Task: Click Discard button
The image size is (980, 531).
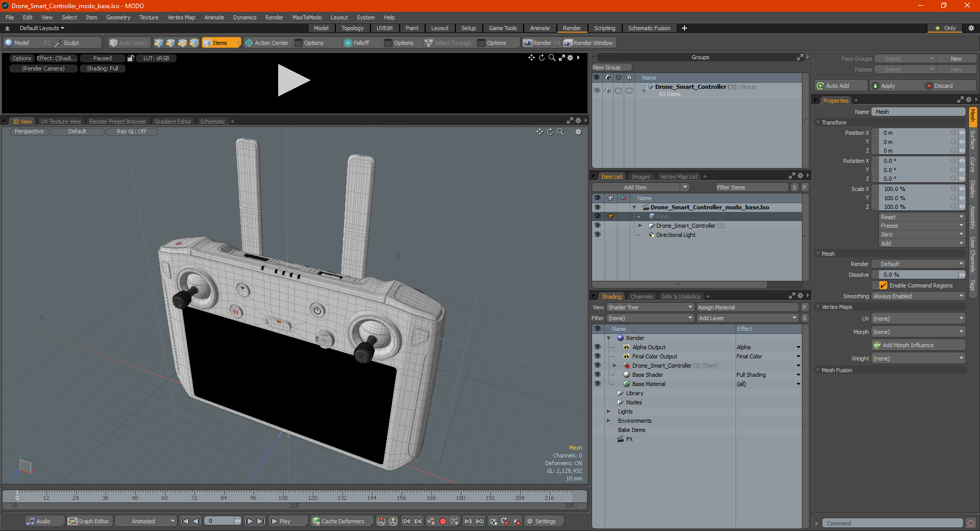Action: point(950,86)
